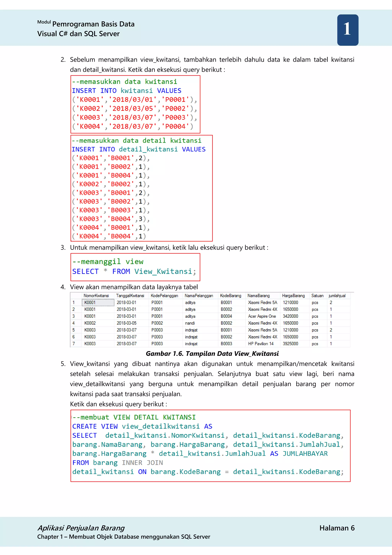
Task: Click the 'Halaman 6' page number
Action: click(337, 528)
